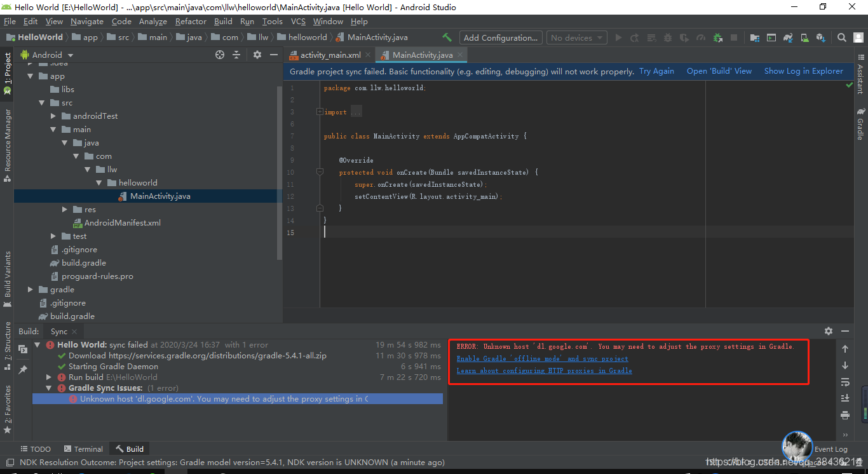Toggle the Gradle side panel on right edge
The height and width of the screenshot is (474, 868).
click(860, 124)
